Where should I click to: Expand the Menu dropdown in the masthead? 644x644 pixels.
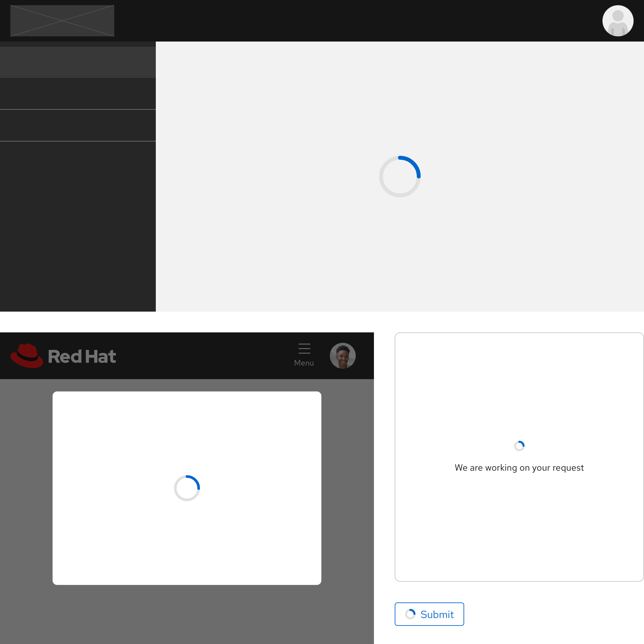(x=304, y=354)
